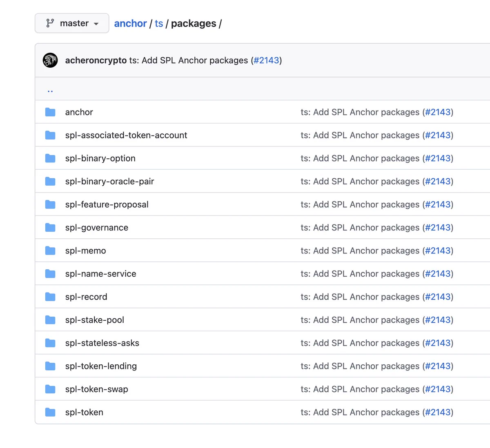Viewport: 490px width, 448px height.
Task: Open the spl-stake-pool folder
Action: click(x=95, y=320)
